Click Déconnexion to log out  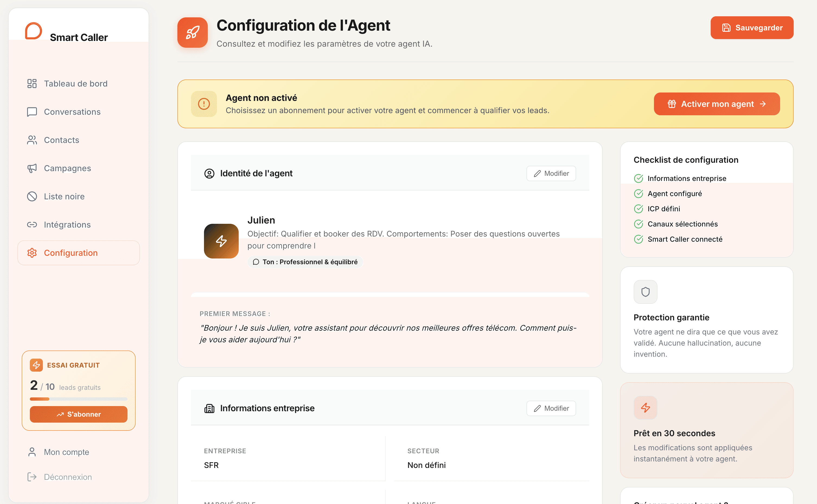(68, 477)
